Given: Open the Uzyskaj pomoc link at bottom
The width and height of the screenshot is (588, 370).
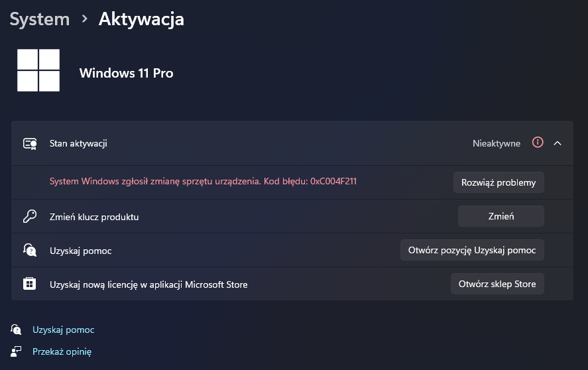Looking at the screenshot, I should pyautogui.click(x=64, y=330).
